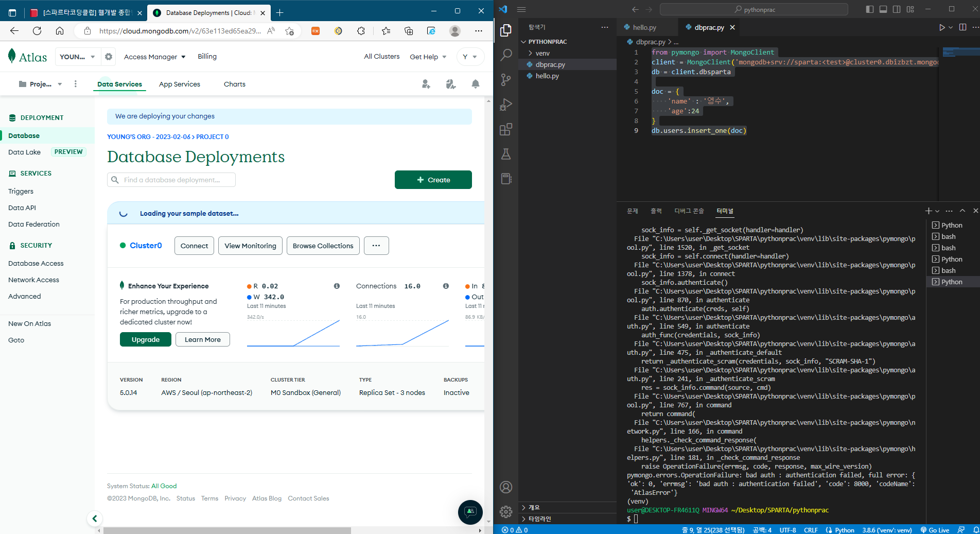Open Run and Debug view icon

click(506, 105)
